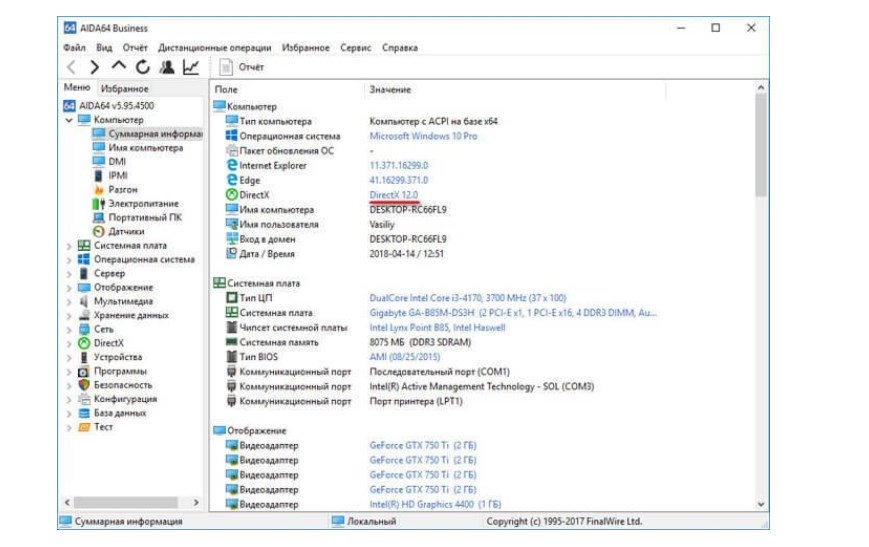Open the Справка menu
Image resolution: width=869 pixels, height=547 pixels.
(x=400, y=48)
